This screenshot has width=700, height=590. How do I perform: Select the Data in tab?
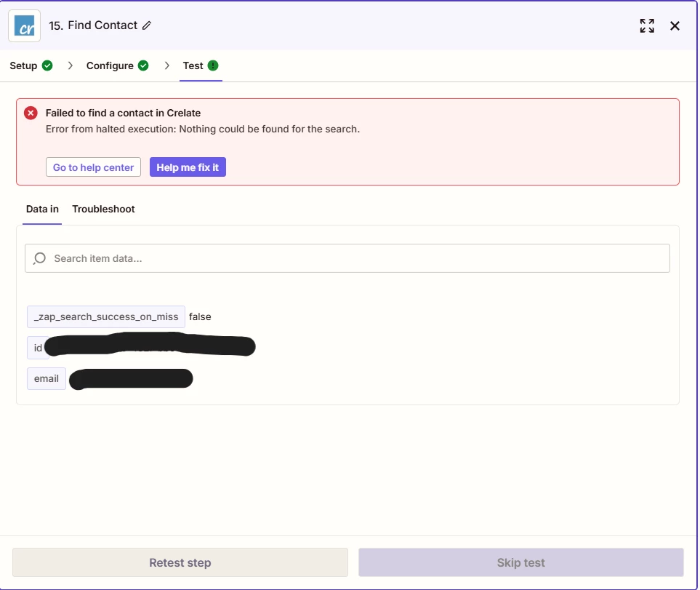click(42, 209)
